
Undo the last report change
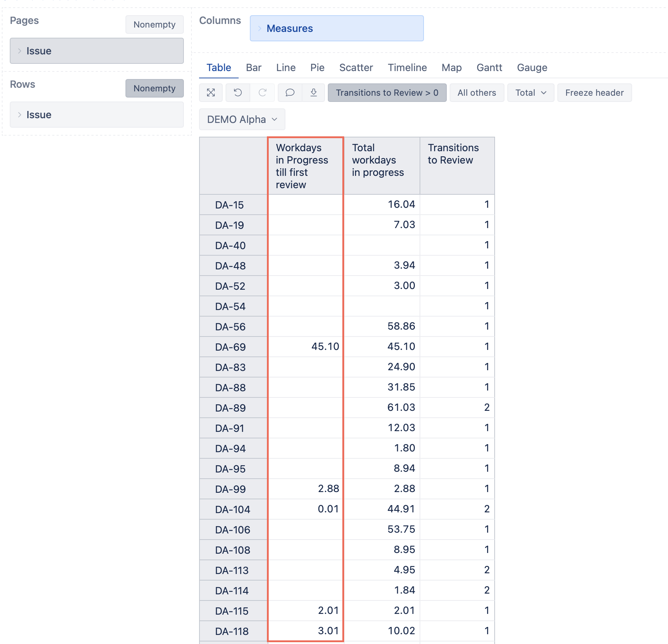[238, 93]
